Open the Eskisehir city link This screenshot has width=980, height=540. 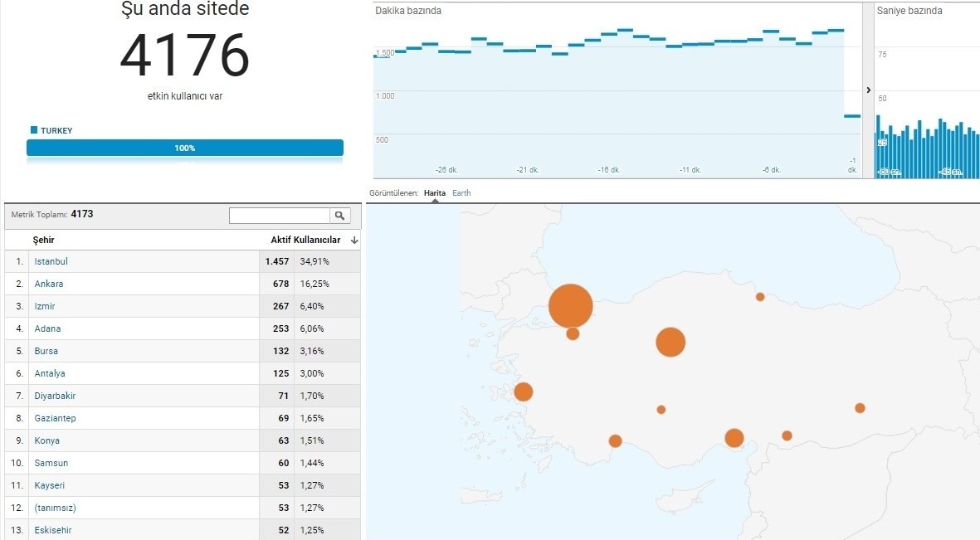53,530
